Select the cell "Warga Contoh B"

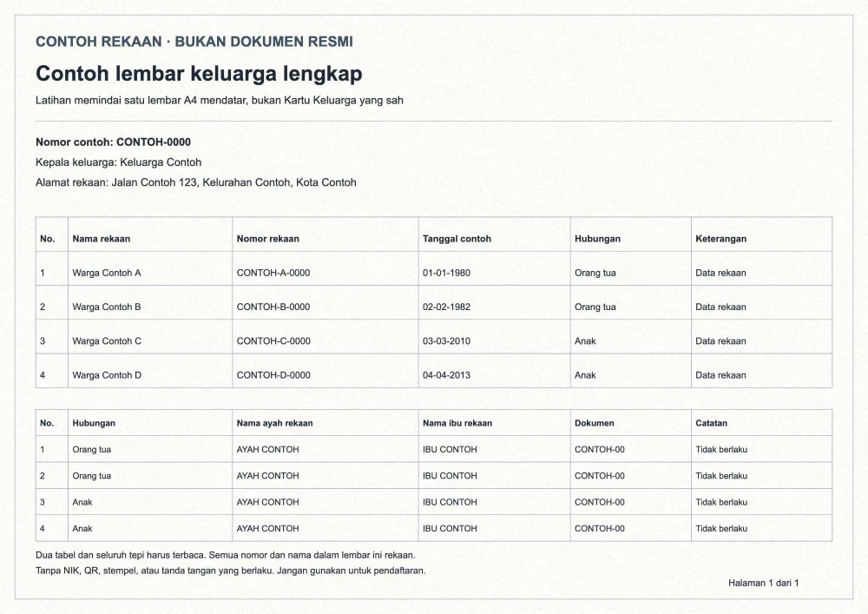coord(107,307)
